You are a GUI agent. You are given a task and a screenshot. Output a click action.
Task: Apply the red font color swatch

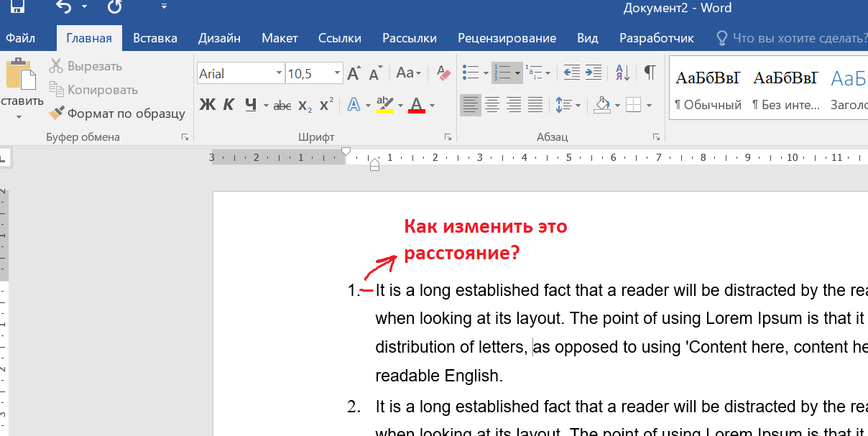pyautogui.click(x=416, y=106)
